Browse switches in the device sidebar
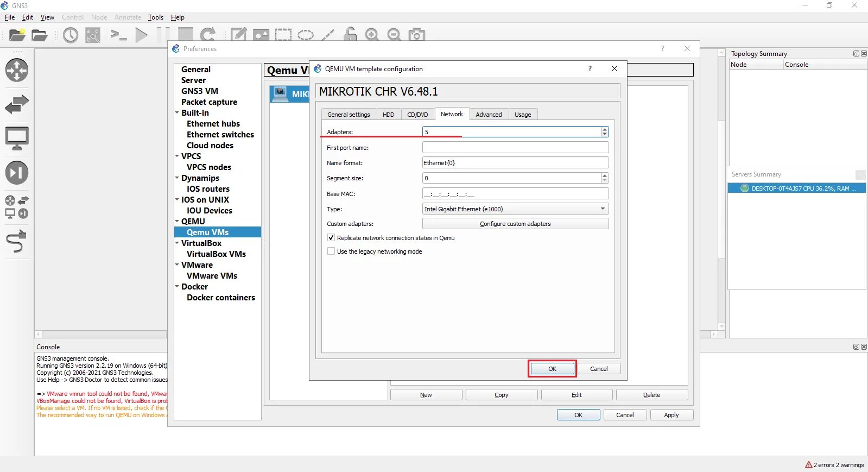868x472 pixels. [17, 104]
